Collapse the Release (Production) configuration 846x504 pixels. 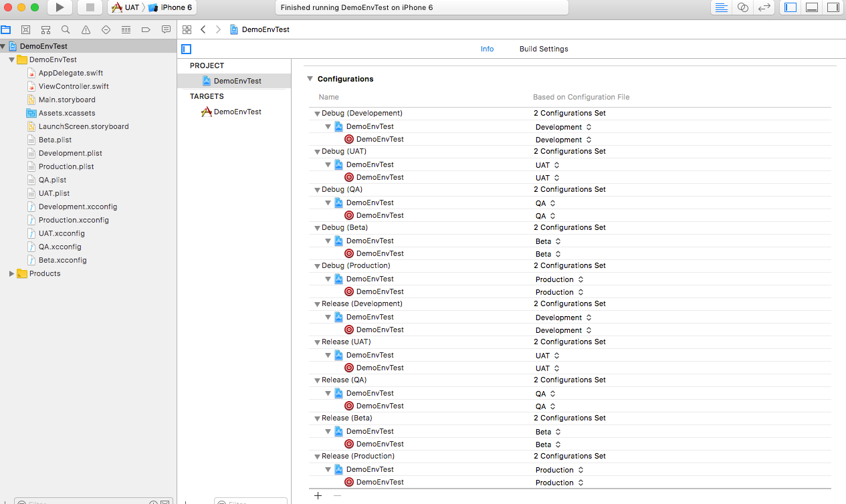pos(318,457)
